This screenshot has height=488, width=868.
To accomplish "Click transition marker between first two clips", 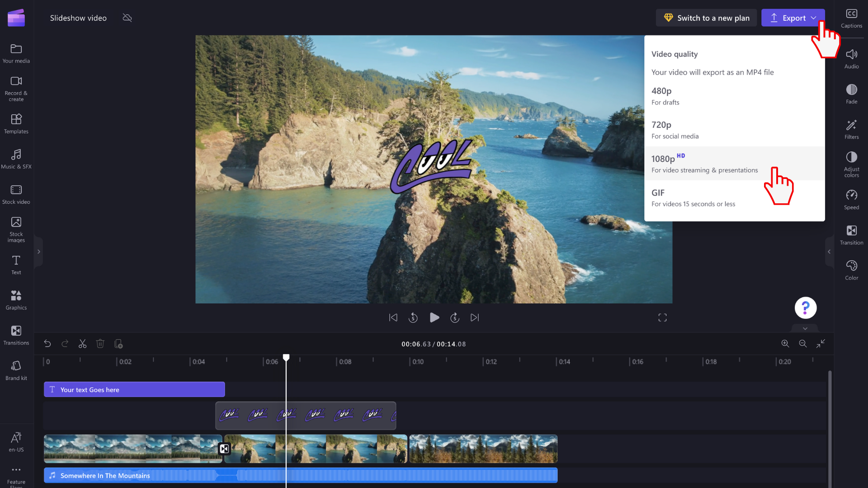I will pyautogui.click(x=224, y=449).
